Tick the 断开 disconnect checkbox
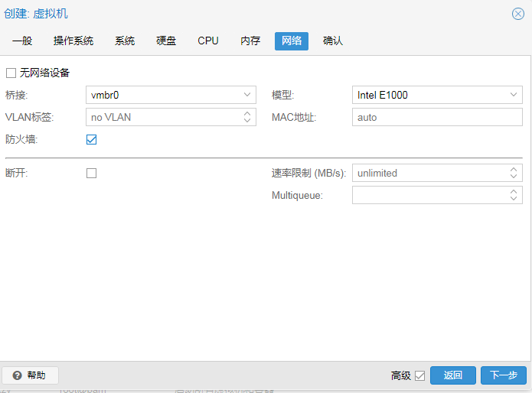The image size is (532, 393). [92, 173]
